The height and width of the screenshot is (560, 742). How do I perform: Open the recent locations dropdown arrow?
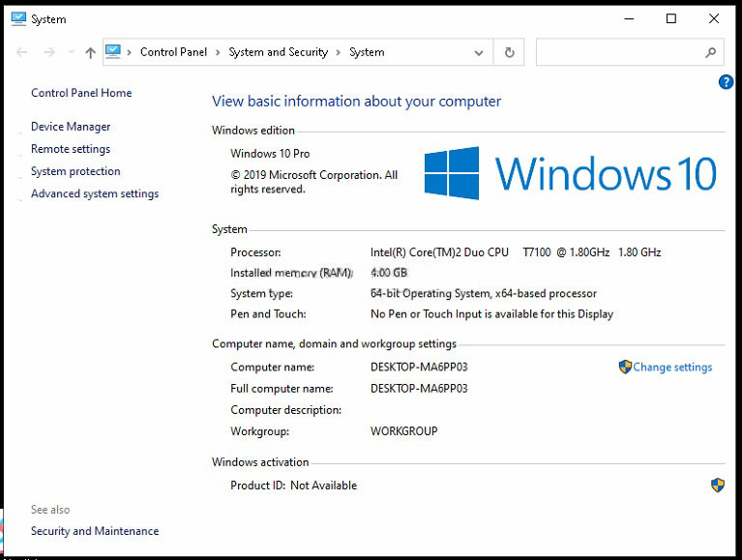[x=71, y=52]
